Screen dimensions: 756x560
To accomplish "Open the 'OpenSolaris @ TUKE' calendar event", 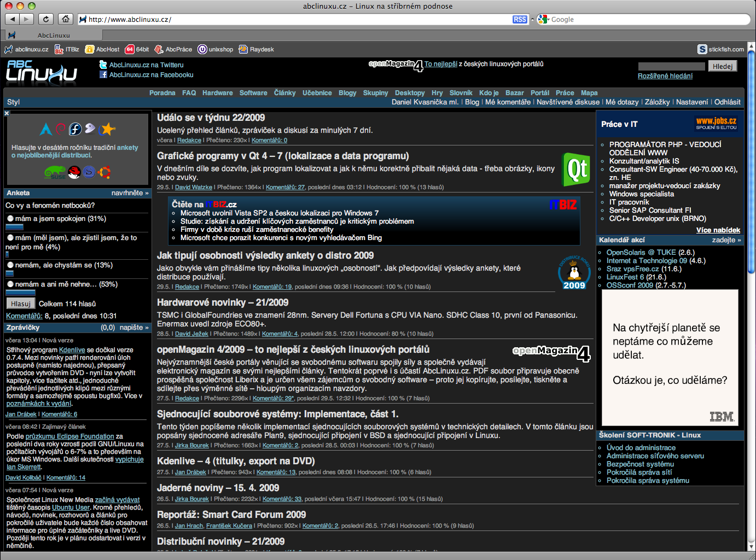I will tap(641, 253).
